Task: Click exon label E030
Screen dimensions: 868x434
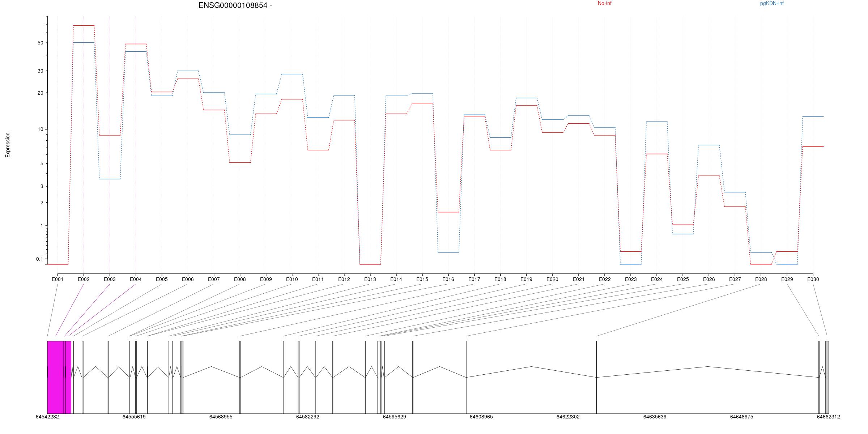Action: (813, 279)
